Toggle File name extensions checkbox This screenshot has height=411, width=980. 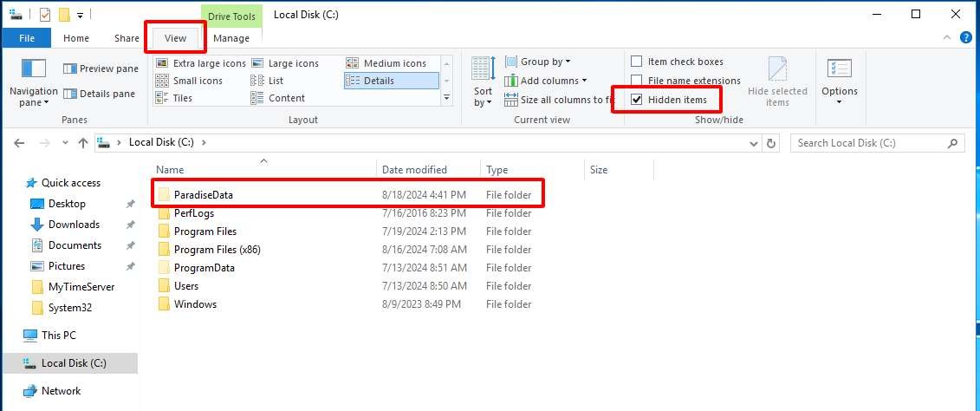pyautogui.click(x=637, y=81)
